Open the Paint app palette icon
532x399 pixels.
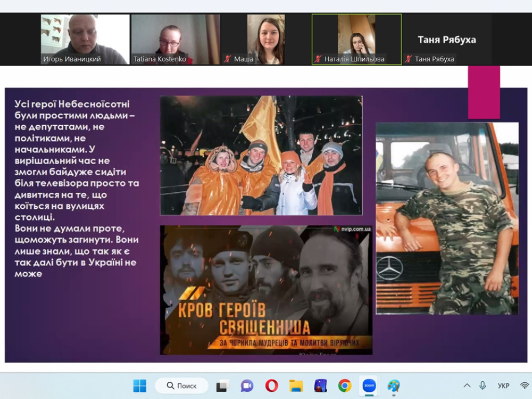[x=394, y=386]
